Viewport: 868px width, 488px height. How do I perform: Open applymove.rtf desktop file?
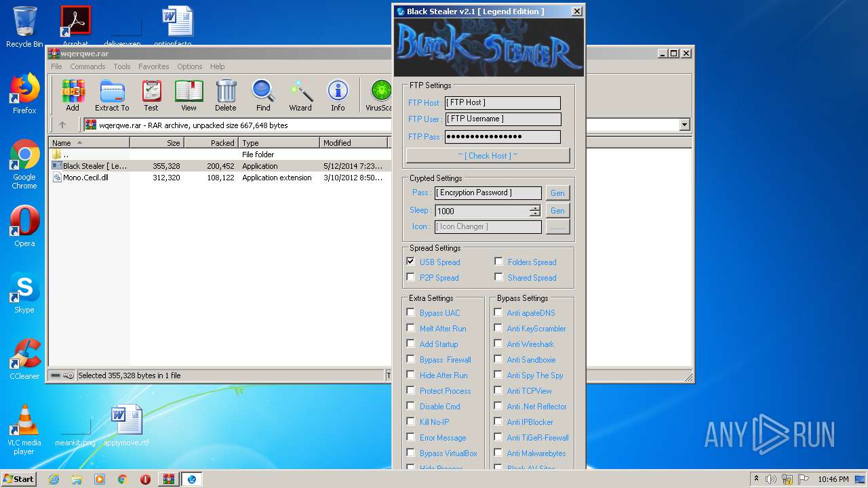point(126,426)
